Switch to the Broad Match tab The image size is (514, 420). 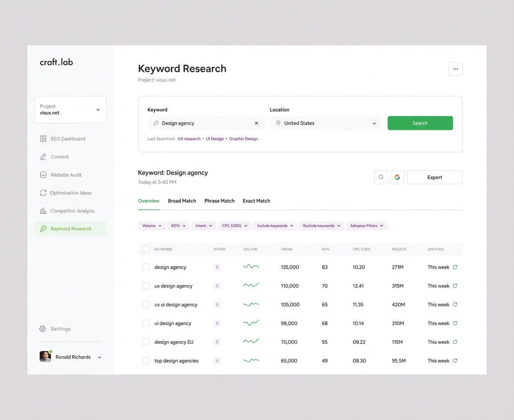(x=182, y=201)
